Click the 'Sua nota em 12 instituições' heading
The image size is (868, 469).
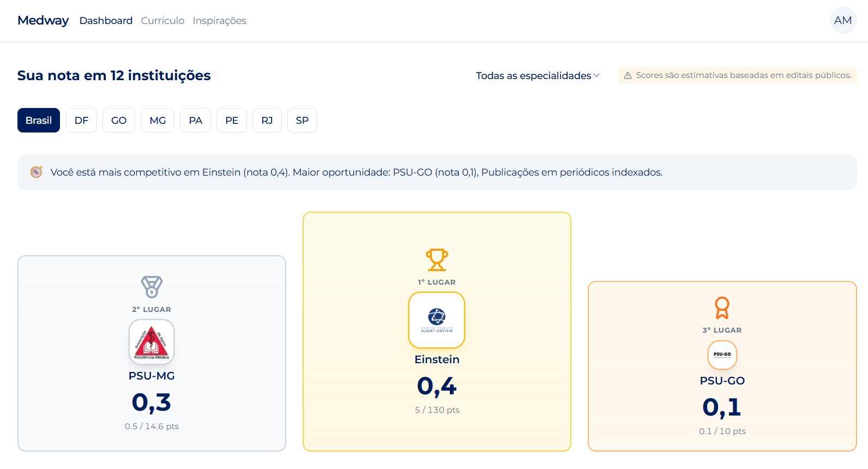tap(114, 75)
